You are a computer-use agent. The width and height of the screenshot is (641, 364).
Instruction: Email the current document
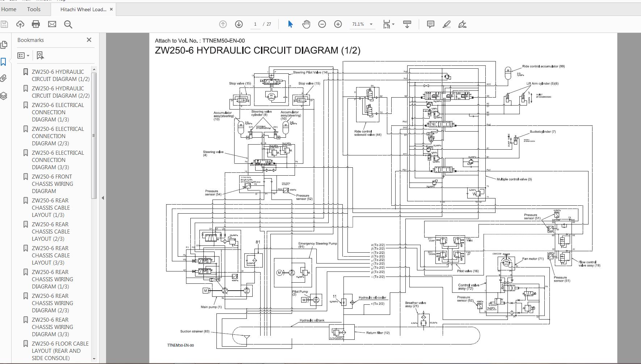coord(52,24)
